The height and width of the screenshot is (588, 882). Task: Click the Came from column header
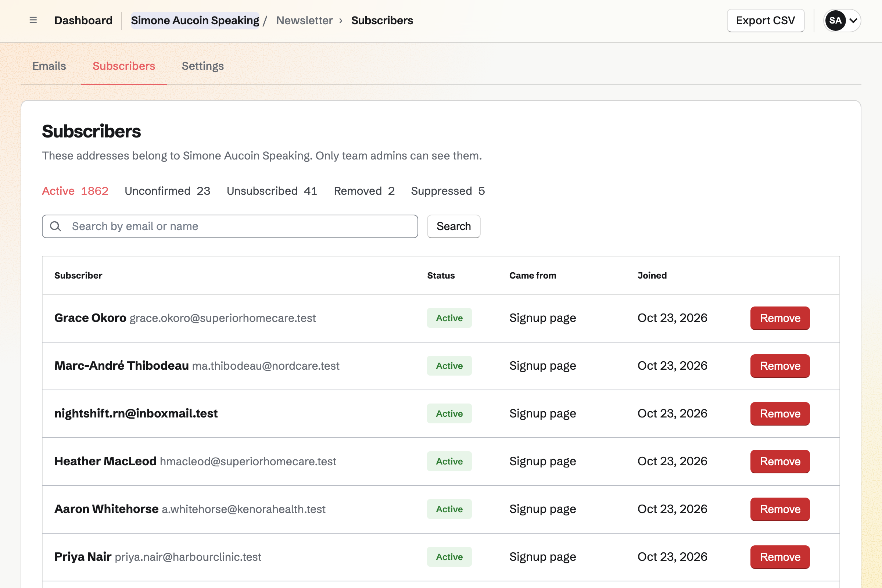533,275
